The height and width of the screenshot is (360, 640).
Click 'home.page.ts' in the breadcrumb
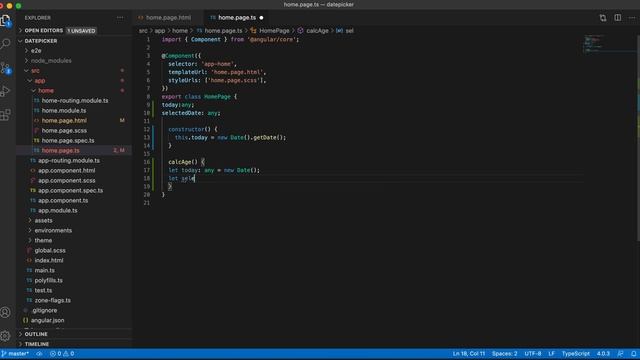pos(223,31)
